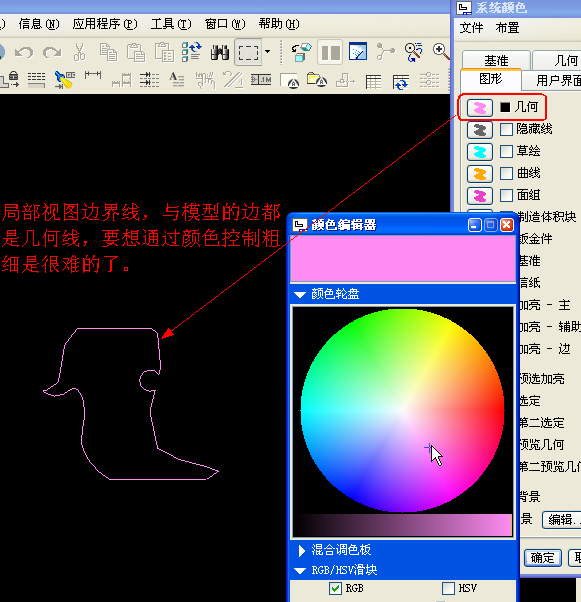Open 布置 menu in 系统颜色 window

click(507, 28)
